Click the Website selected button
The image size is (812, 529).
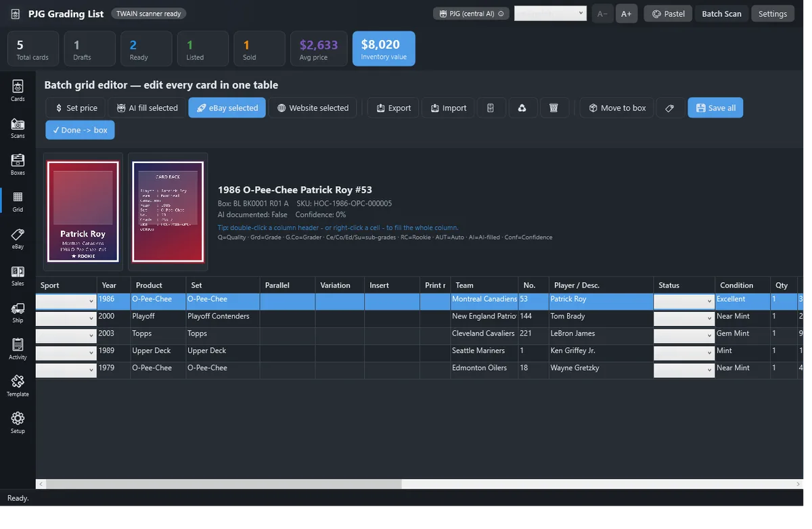313,108
